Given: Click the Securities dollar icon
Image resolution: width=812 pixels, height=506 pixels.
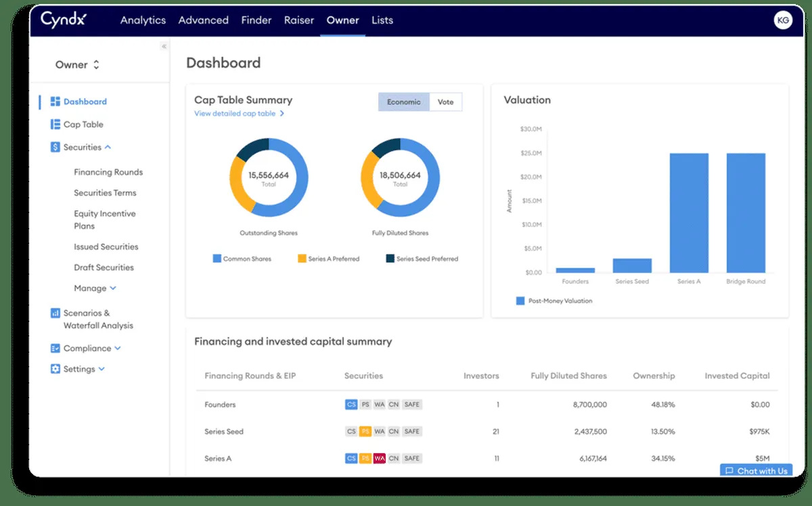Looking at the screenshot, I should [55, 147].
